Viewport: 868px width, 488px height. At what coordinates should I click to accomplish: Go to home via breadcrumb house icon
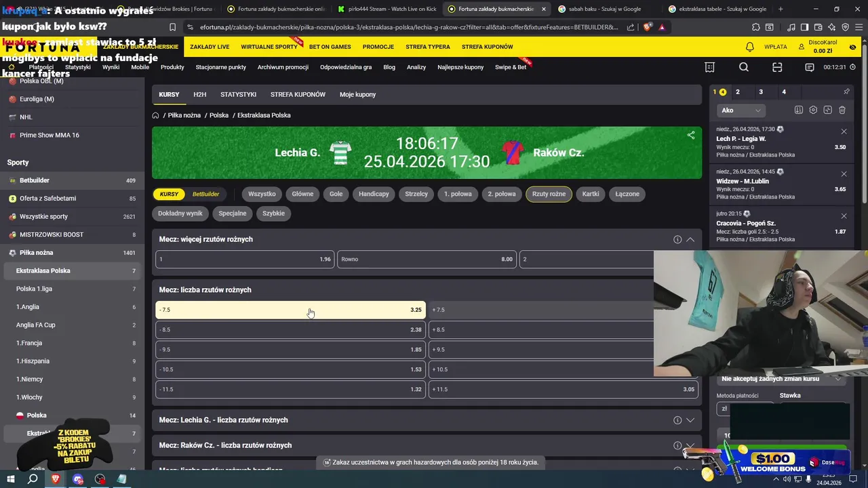(156, 115)
